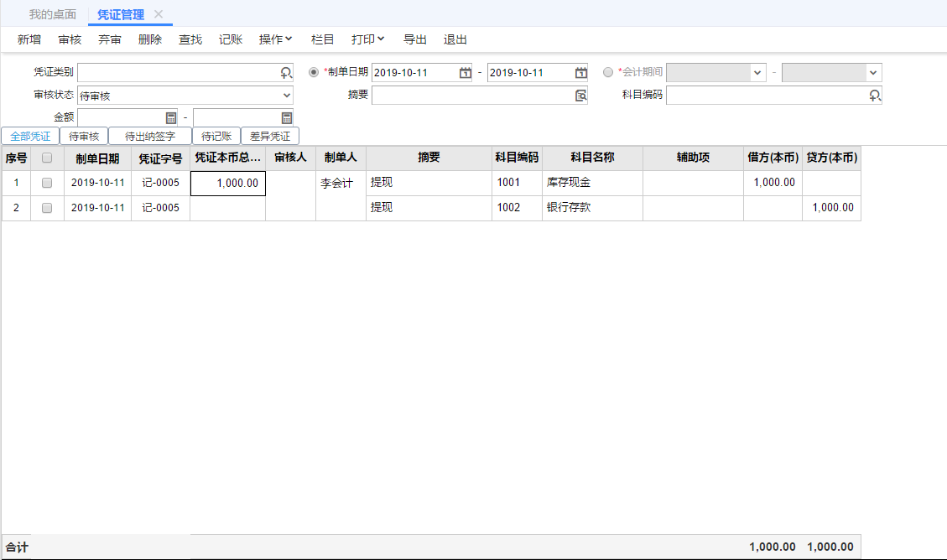Switch to 我的桌面 tab

coord(52,14)
